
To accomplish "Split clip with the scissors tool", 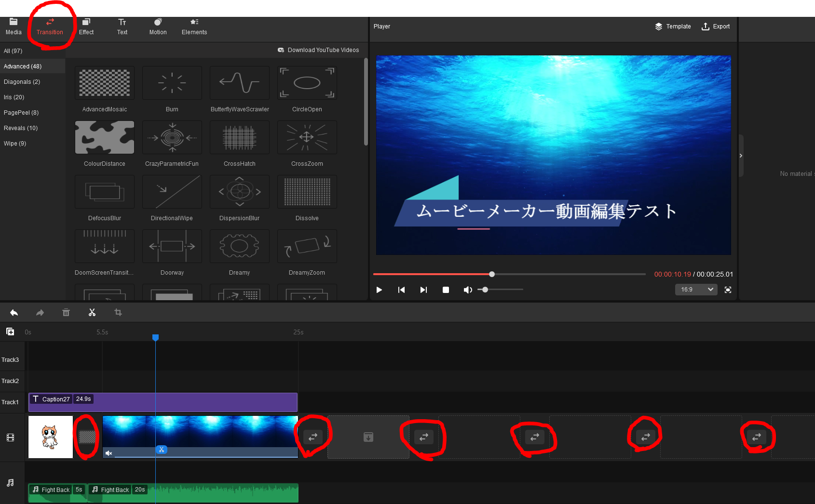I will (x=92, y=313).
